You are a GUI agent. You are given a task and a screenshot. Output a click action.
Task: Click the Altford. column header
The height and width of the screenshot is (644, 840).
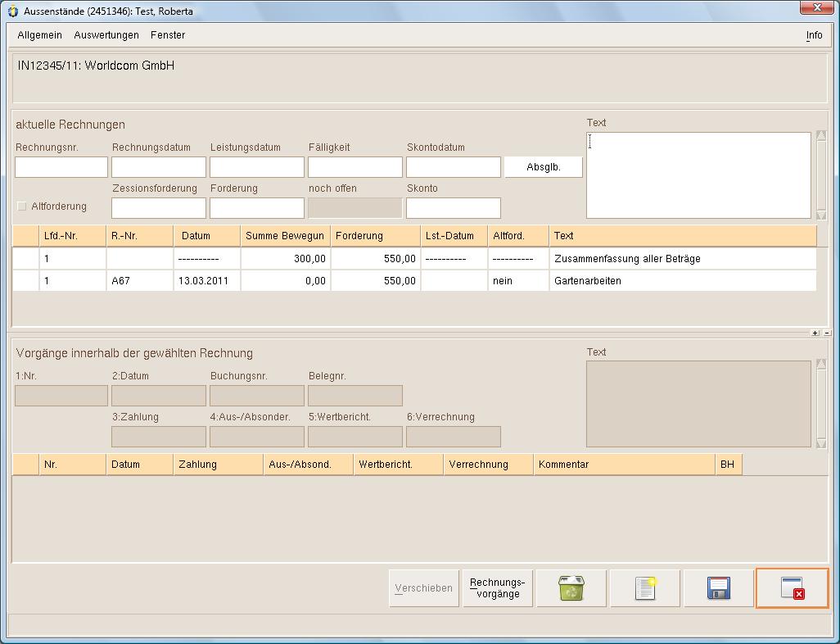518,236
